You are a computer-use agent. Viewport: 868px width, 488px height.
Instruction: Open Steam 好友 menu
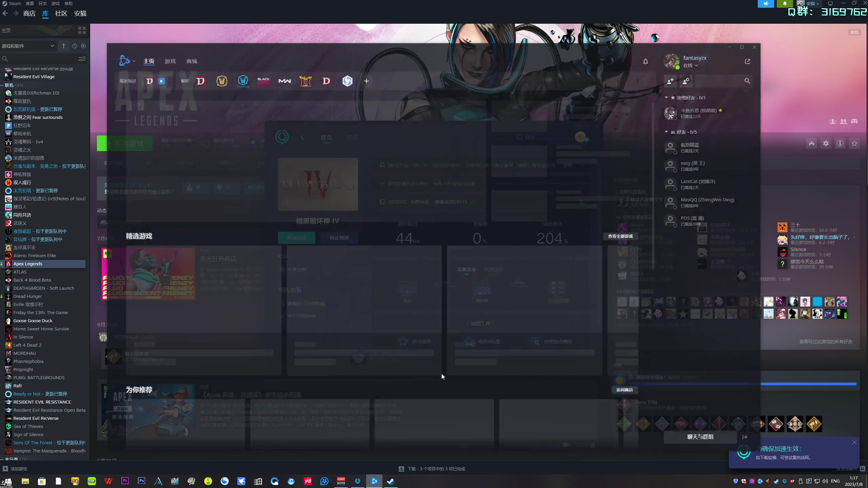pyautogui.click(x=43, y=3)
